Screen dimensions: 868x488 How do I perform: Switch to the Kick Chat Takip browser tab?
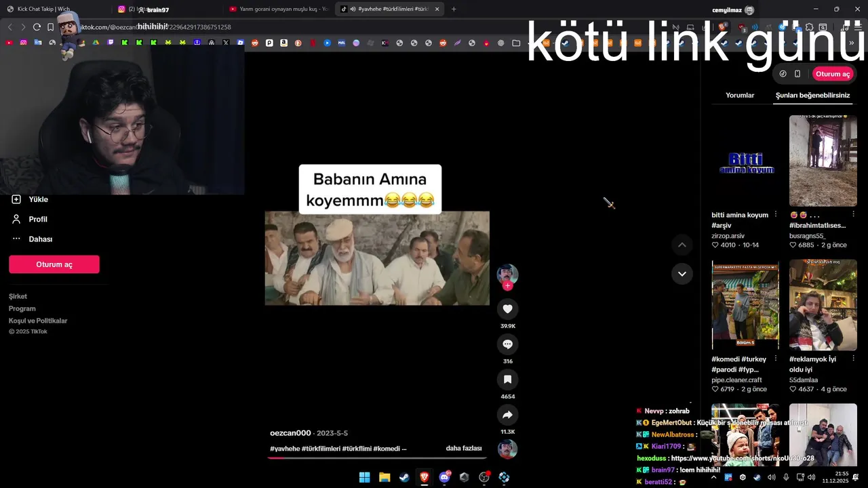point(54,9)
